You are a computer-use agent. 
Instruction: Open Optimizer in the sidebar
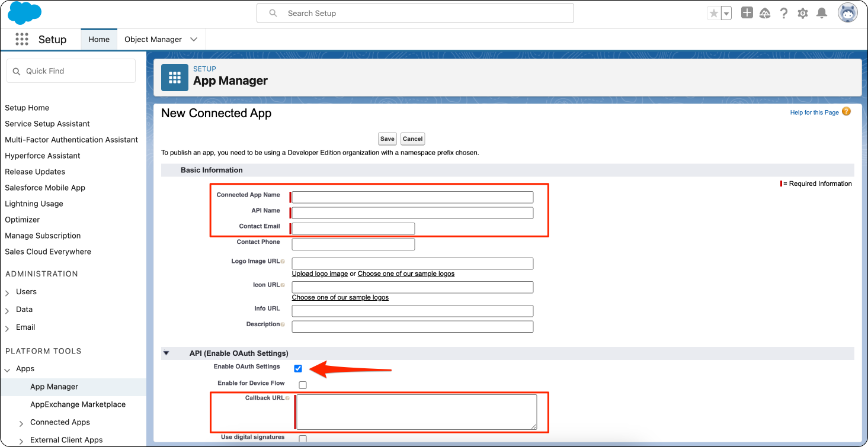(23, 220)
